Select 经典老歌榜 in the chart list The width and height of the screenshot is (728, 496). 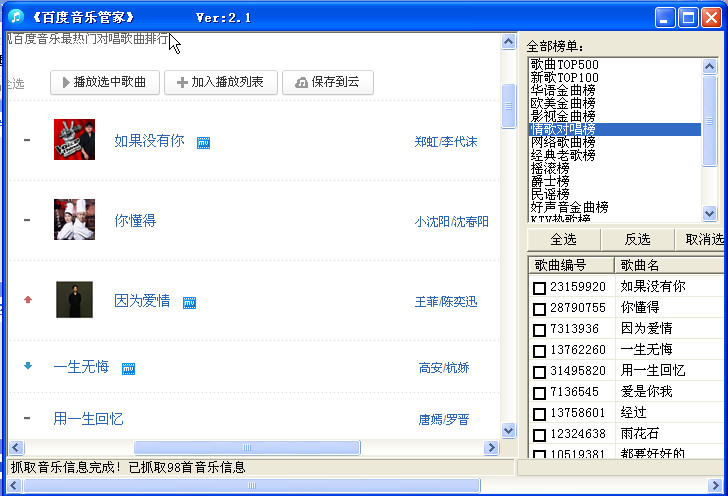[x=615, y=155]
